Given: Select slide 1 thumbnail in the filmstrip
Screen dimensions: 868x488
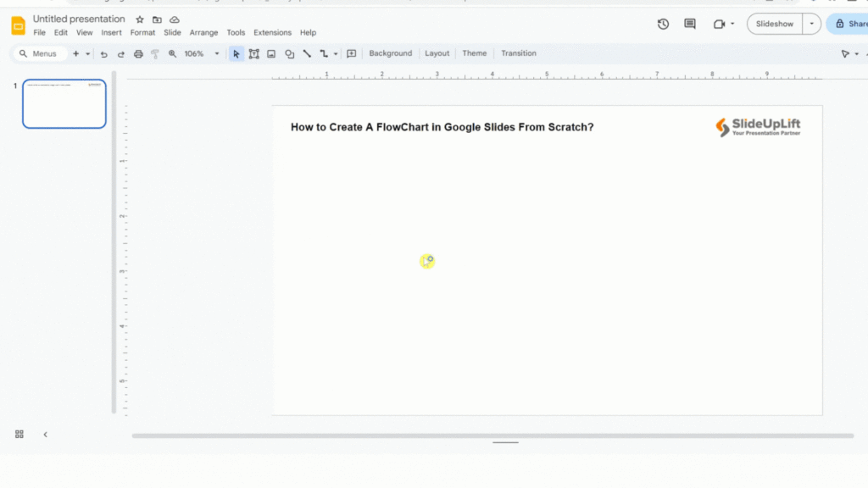Looking at the screenshot, I should tap(64, 103).
